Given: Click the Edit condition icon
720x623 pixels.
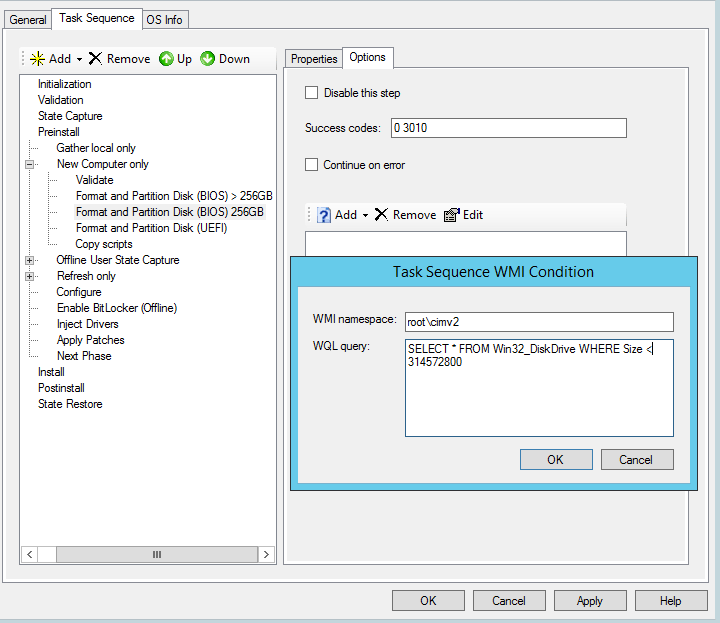Looking at the screenshot, I should [451, 215].
